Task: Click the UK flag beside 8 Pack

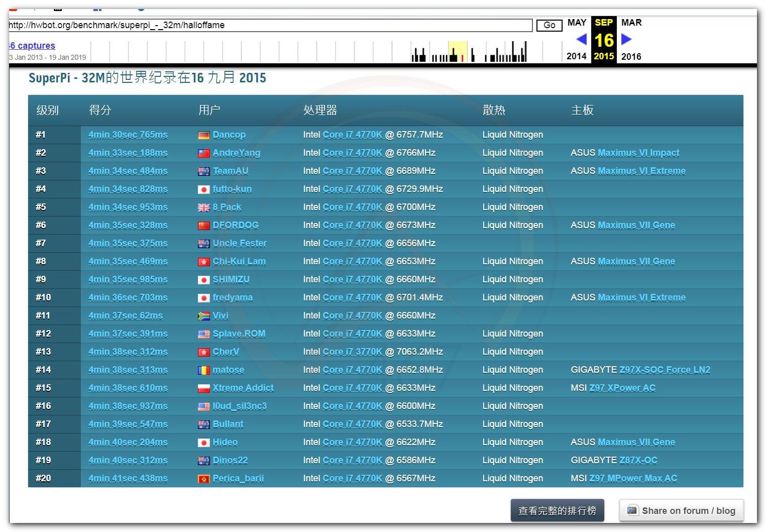Action: pos(203,207)
